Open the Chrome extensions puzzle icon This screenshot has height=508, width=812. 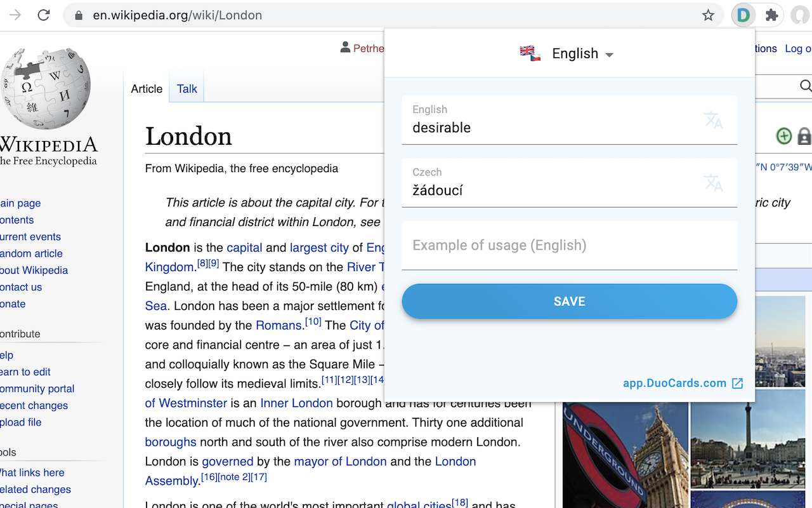click(771, 15)
